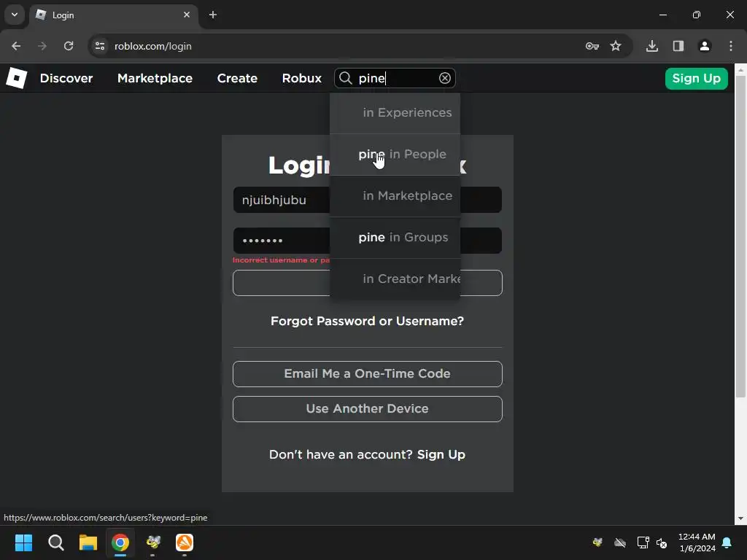Click the magnifier icon in Roblox search
Viewport: 747px width, 560px height.
(x=345, y=78)
